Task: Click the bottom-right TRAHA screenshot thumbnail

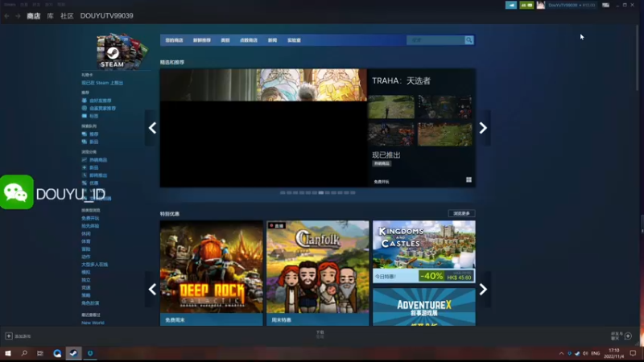Action: tap(445, 134)
